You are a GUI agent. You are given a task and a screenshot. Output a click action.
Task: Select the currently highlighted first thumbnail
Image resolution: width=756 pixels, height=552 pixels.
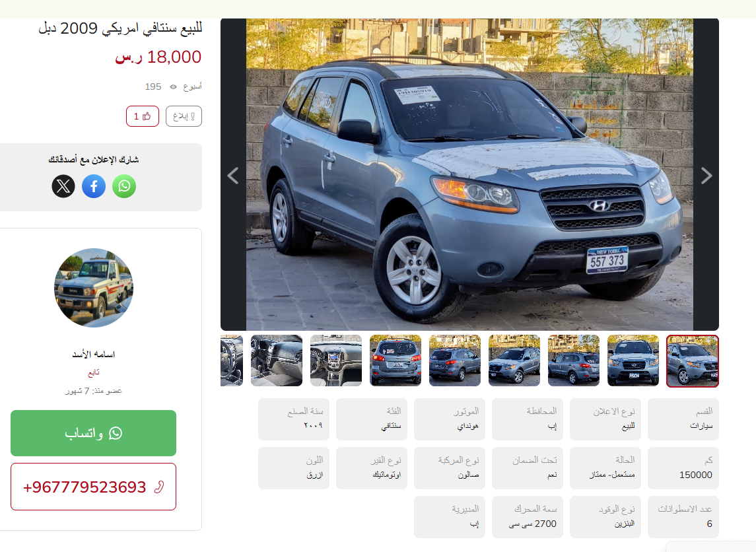coord(693,361)
